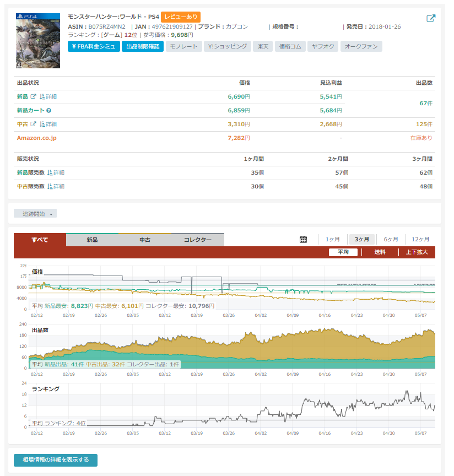Open product in external link icon
Image resolution: width=454 pixels, height=476 pixels.
click(x=431, y=18)
